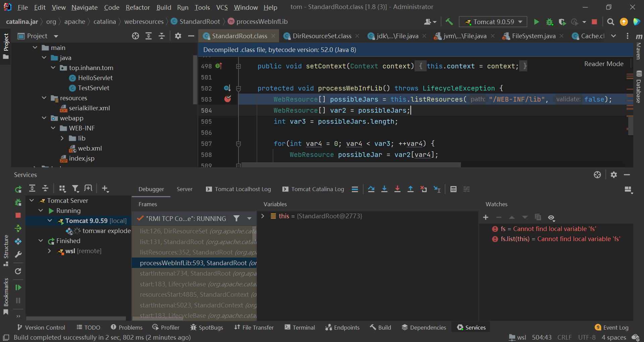Switch to FileSystem.java tab
This screenshot has height=342, width=644.
[x=533, y=36]
